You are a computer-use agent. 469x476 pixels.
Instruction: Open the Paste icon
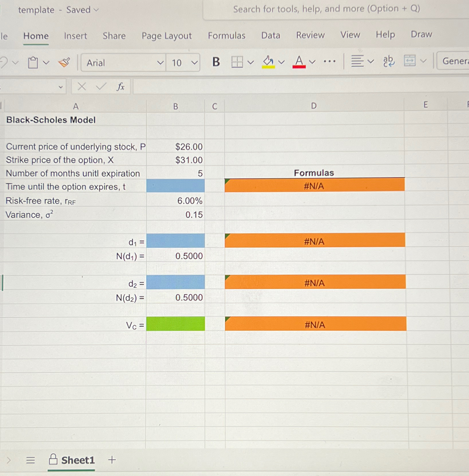[33, 62]
